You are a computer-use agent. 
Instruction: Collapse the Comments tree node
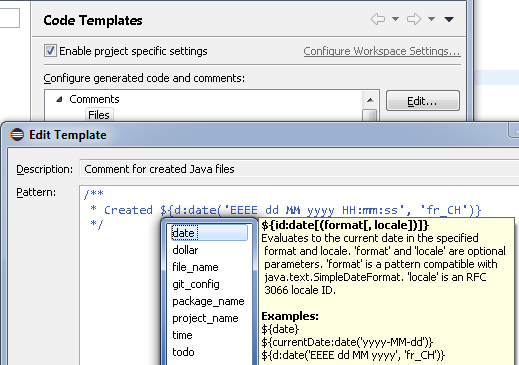[x=59, y=99]
